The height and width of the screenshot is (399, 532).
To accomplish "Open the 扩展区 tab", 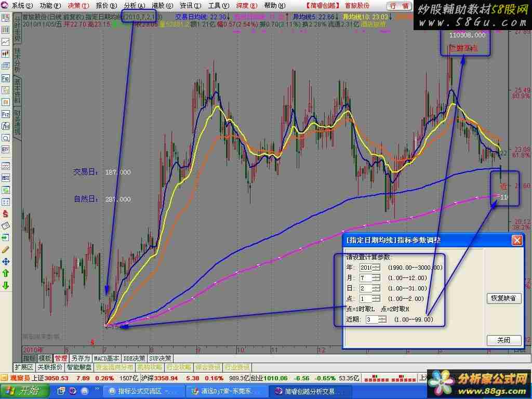I will 24,367.
